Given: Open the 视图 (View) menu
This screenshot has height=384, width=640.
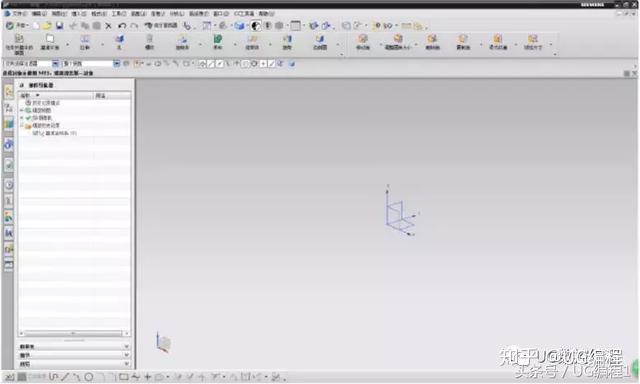Looking at the screenshot, I should (59, 14).
